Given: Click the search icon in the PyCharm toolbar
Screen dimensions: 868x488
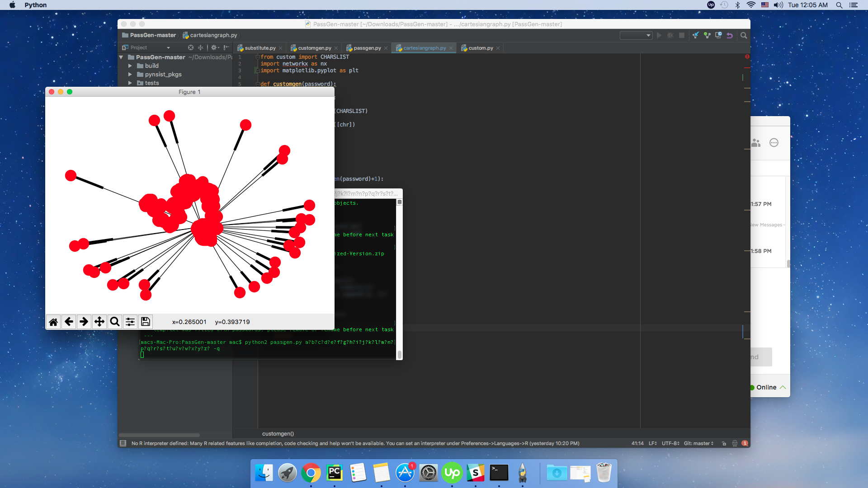Looking at the screenshot, I should click(744, 35).
